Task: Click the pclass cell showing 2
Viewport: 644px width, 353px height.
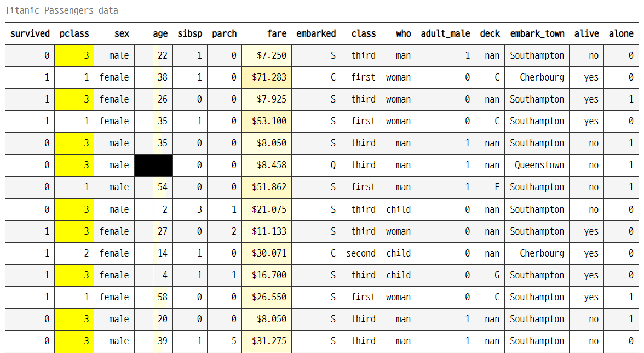Action: [74, 254]
